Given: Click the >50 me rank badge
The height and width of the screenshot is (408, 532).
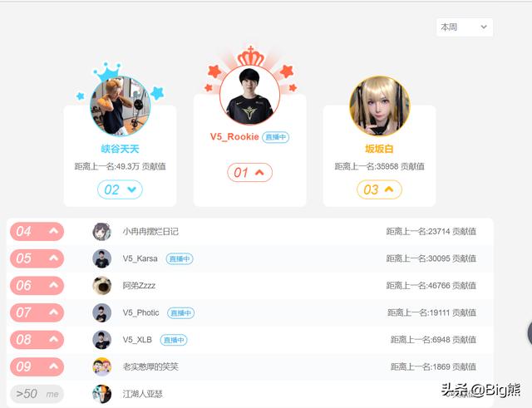Looking at the screenshot, I should coord(37,394).
